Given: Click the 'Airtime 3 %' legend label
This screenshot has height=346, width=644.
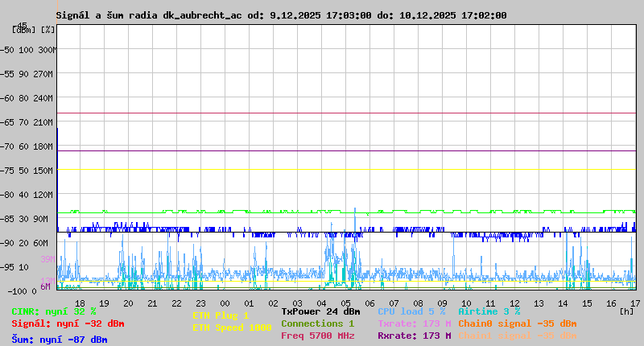Looking at the screenshot, I should [x=489, y=311].
